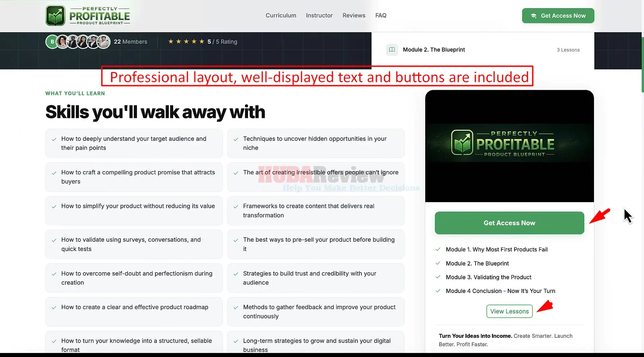644x357 pixels.
Task: Click 'Turn Your Ideas Into Income.' tagline
Action: point(475,336)
